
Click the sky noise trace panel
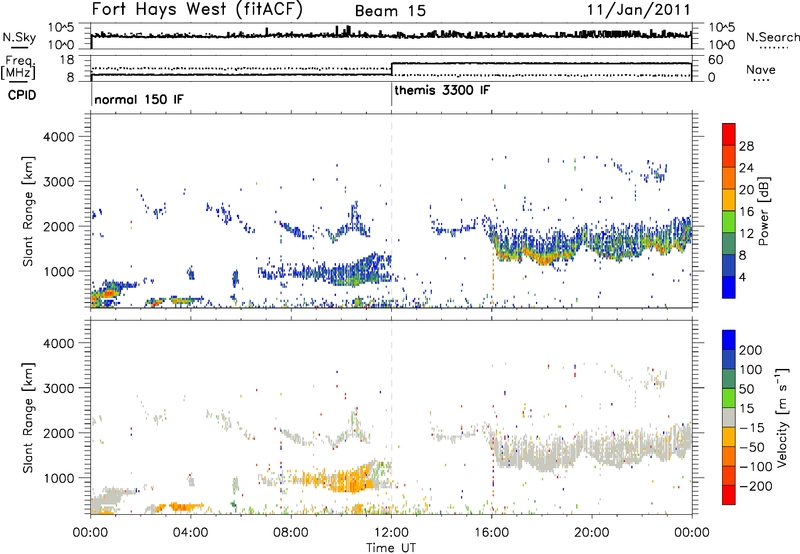tap(391, 36)
